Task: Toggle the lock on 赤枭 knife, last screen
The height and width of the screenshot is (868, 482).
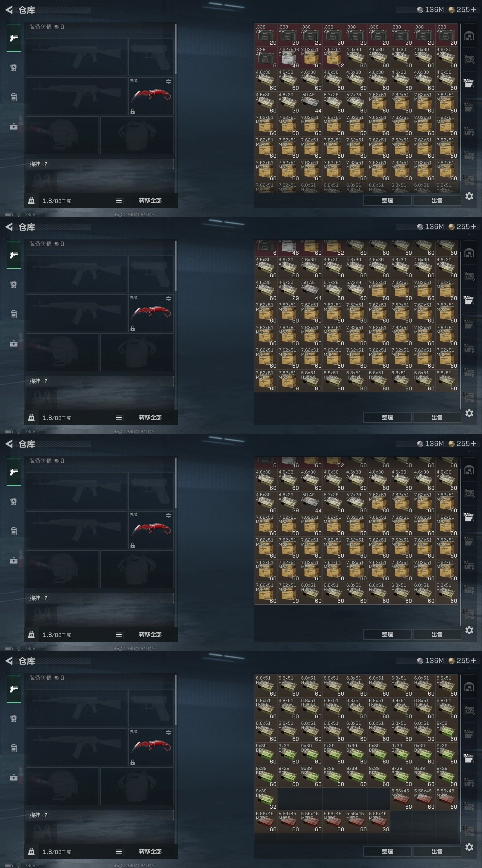Action: tap(132, 762)
